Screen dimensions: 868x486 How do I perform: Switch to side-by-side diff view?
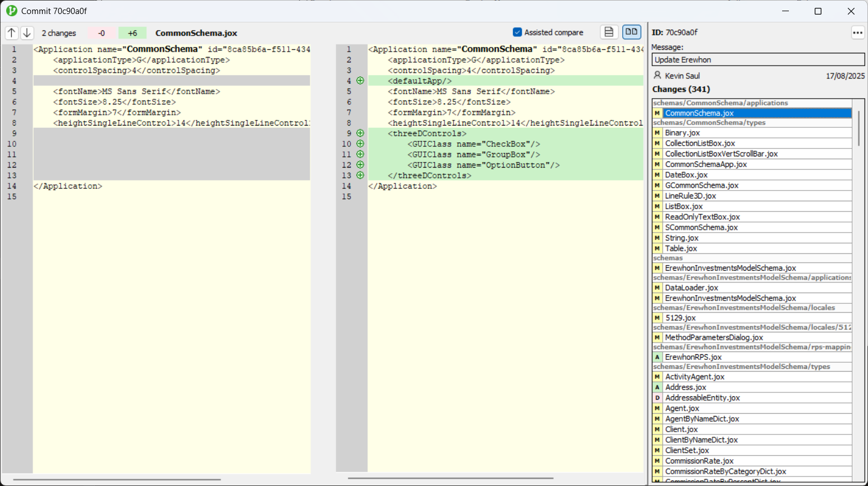631,33
